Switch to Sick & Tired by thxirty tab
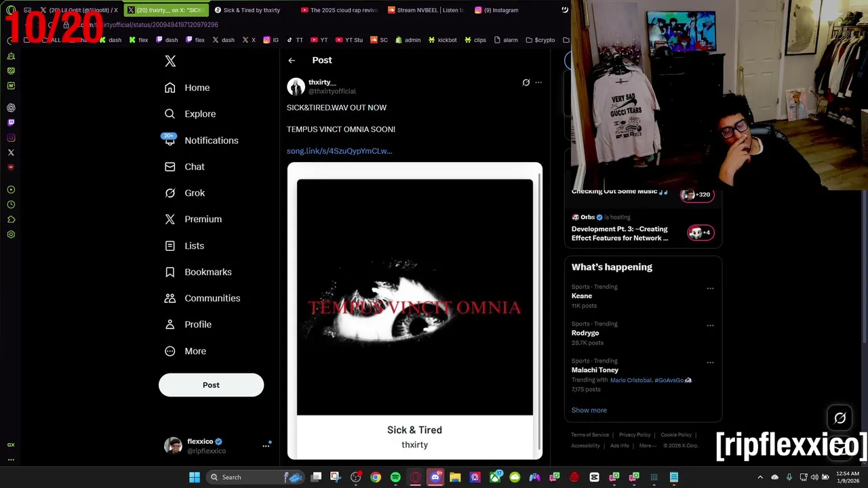The image size is (868, 488). point(248,10)
